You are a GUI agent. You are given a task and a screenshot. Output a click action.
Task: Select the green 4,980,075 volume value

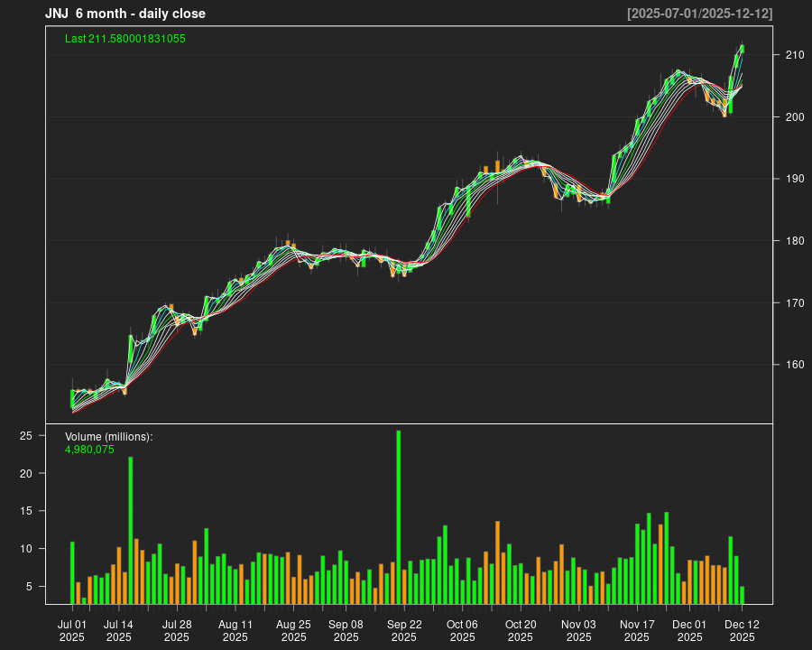click(89, 450)
